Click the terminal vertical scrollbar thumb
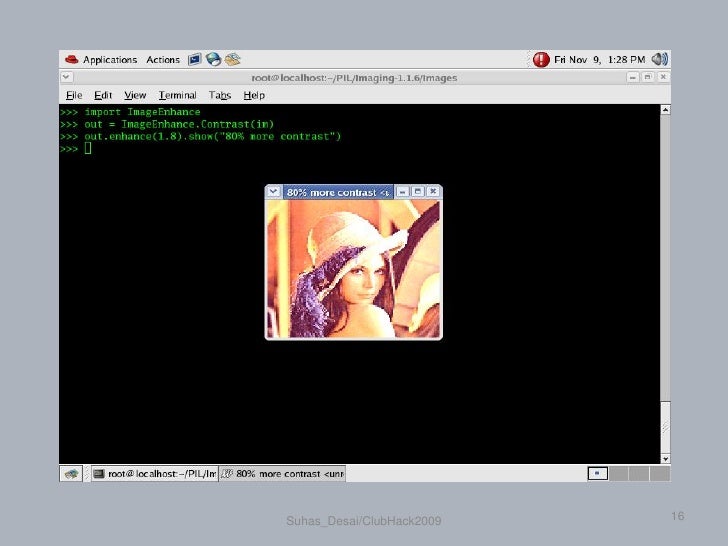728x546 pixels. coord(665,428)
